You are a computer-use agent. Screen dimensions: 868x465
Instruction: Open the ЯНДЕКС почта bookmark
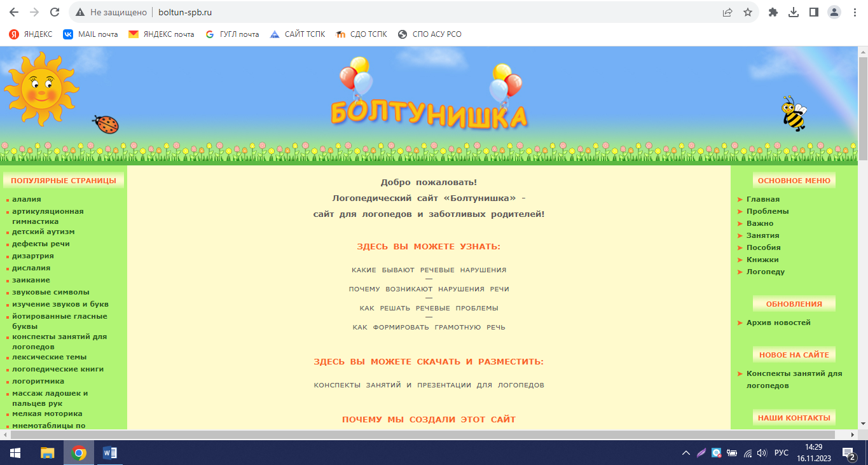point(162,34)
